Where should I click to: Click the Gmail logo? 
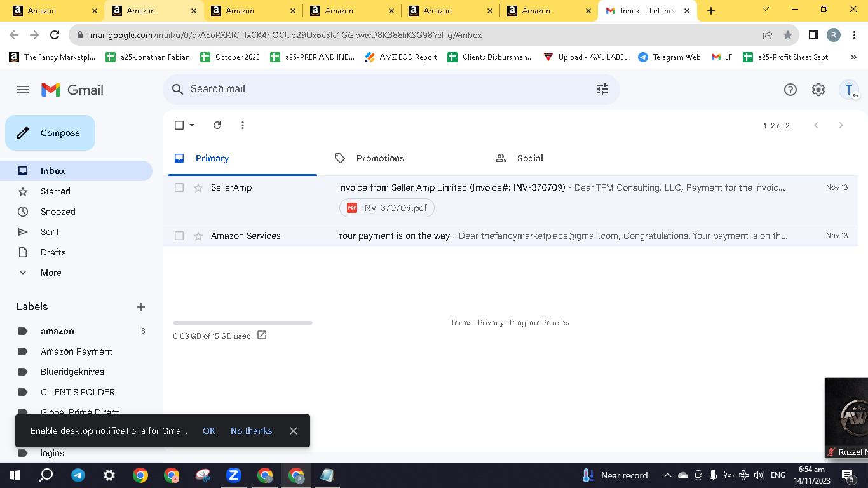[x=72, y=90]
